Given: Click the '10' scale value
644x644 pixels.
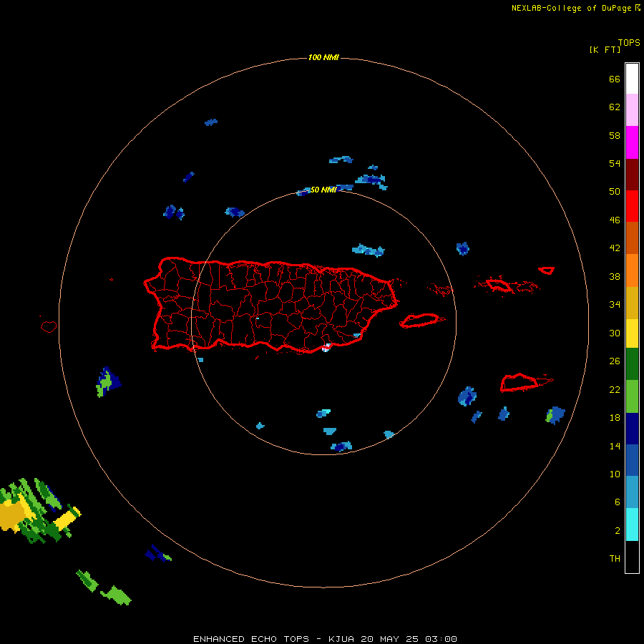Looking at the screenshot, I should pos(615,474).
